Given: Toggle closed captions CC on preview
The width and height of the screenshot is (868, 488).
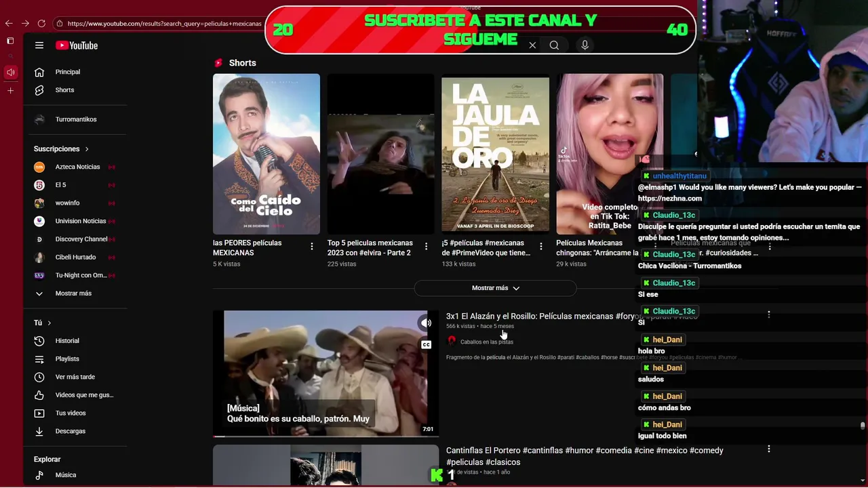Looking at the screenshot, I should [426, 345].
